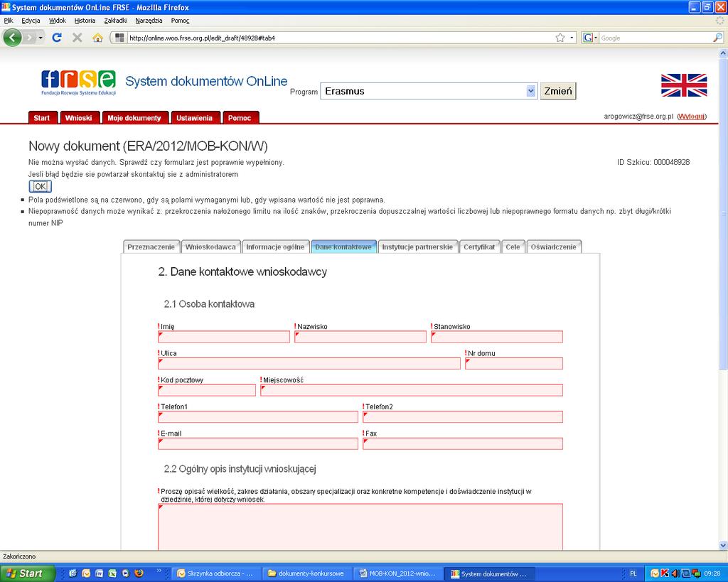
Task: Switch to the Wnioskodawca form tab
Action: tap(210, 247)
